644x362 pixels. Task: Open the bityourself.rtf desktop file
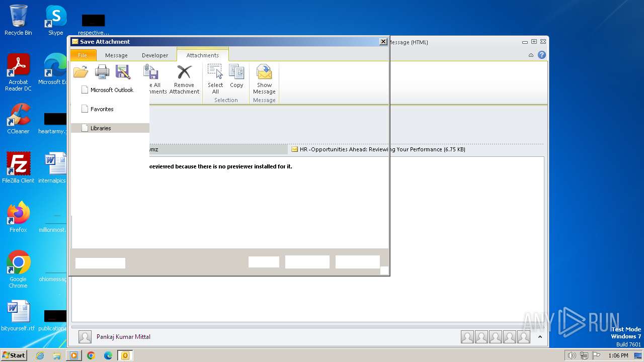18,316
